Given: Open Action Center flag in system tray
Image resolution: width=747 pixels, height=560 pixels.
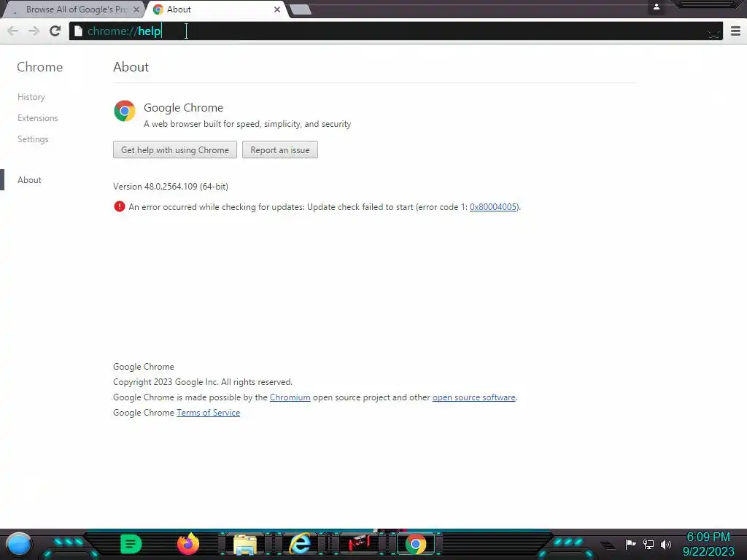Looking at the screenshot, I should 631,544.
